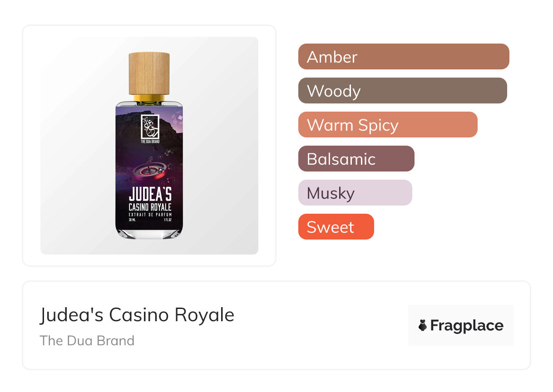Click CASINO ROYALE text on the bottle label
The width and height of the screenshot is (553, 392).
[149, 206]
